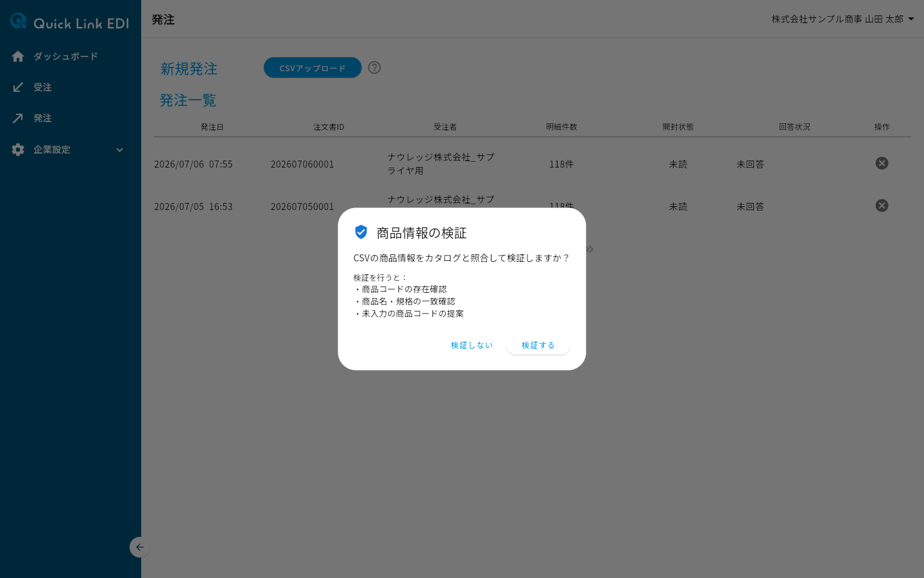The width and height of the screenshot is (924, 578).
Task: Click the 発注 page title in header
Action: [163, 20]
